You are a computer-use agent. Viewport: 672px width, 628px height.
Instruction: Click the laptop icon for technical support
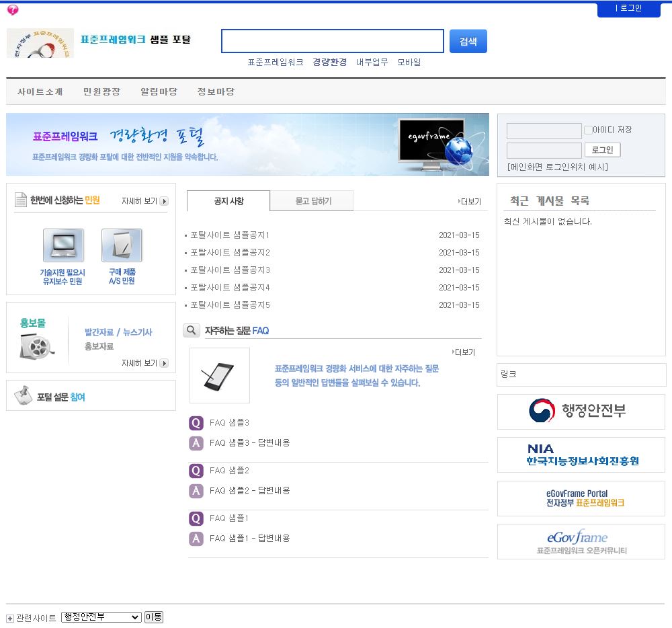tap(63, 245)
